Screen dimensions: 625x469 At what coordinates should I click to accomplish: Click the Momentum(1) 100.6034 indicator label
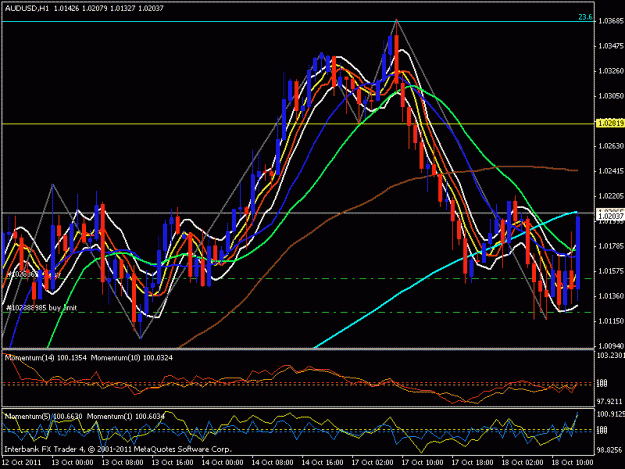point(126,416)
